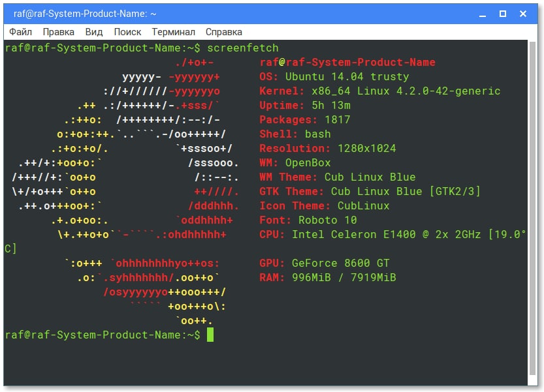Screen dimensions: 544x392
Task: Click the 'screenfetch' command text
Action: click(x=243, y=48)
